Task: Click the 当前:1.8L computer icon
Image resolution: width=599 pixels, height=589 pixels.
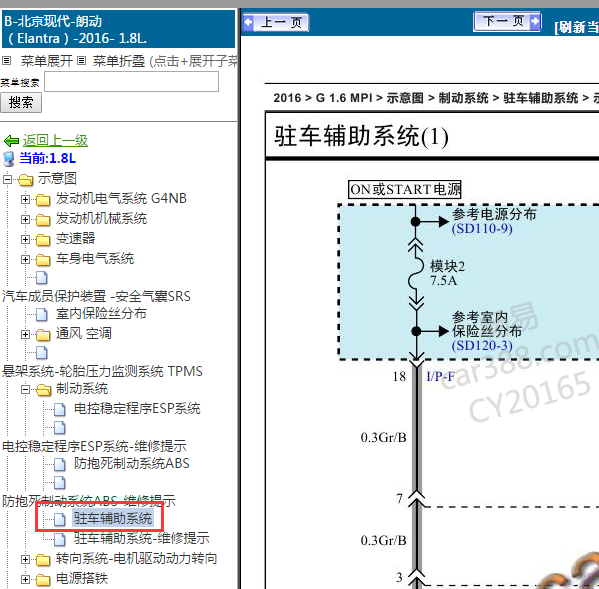Action: pos(8,159)
